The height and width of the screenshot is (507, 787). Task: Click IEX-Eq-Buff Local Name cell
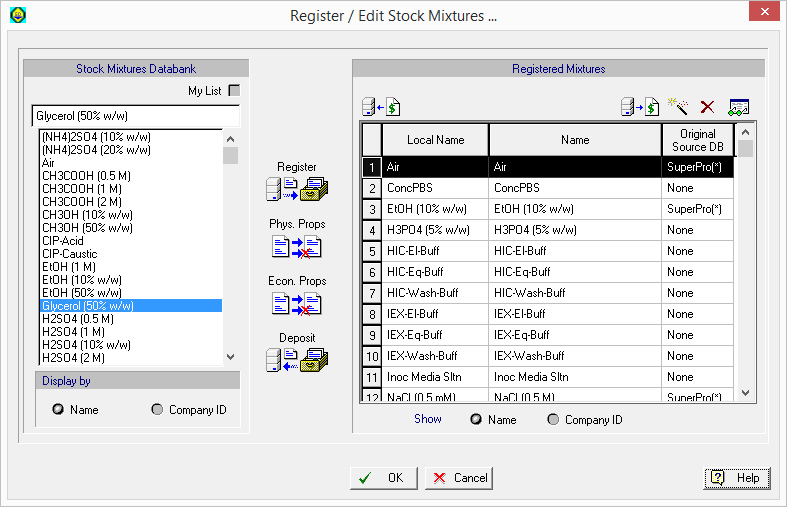[x=435, y=335]
